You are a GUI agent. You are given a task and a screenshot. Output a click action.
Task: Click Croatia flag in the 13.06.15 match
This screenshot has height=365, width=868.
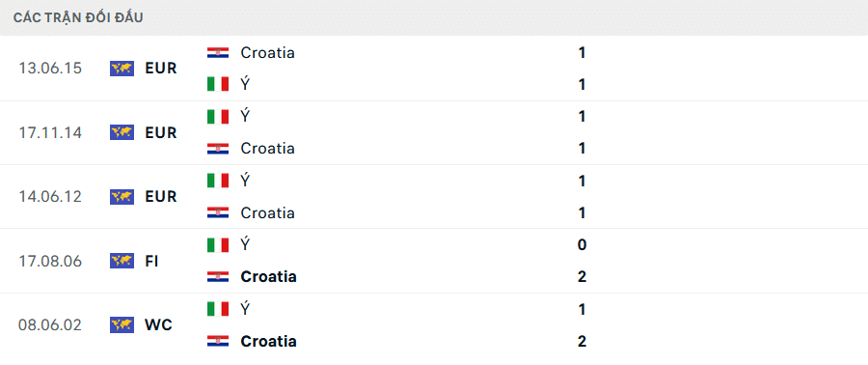[218, 52]
